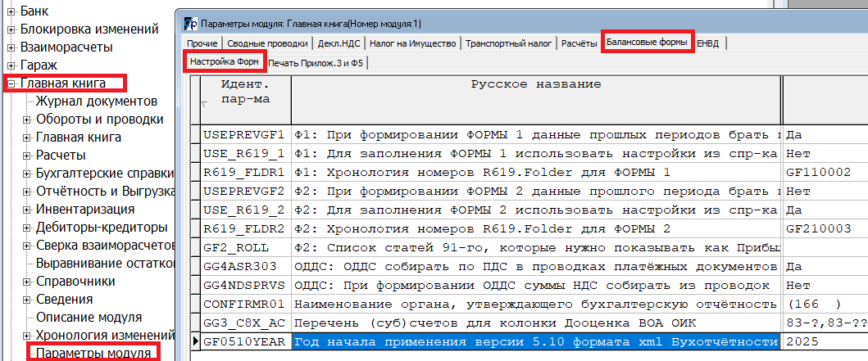Expand the Гараж tree node
The width and height of the screenshot is (868, 361).
click(11, 65)
